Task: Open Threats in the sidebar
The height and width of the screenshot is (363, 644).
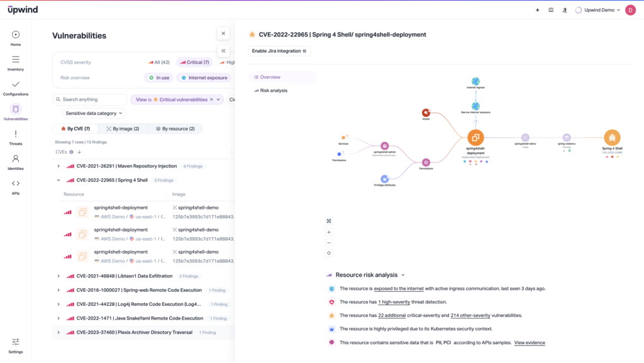Action: point(16,138)
